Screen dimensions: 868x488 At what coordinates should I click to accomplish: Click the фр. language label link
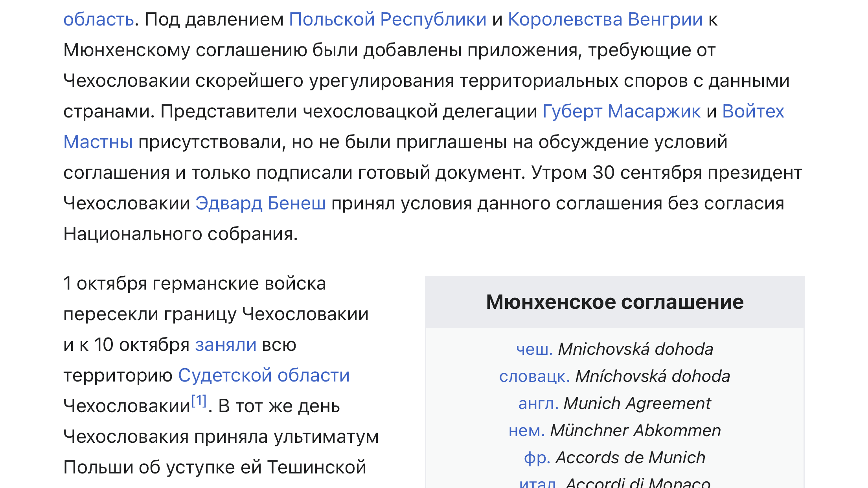tap(537, 457)
